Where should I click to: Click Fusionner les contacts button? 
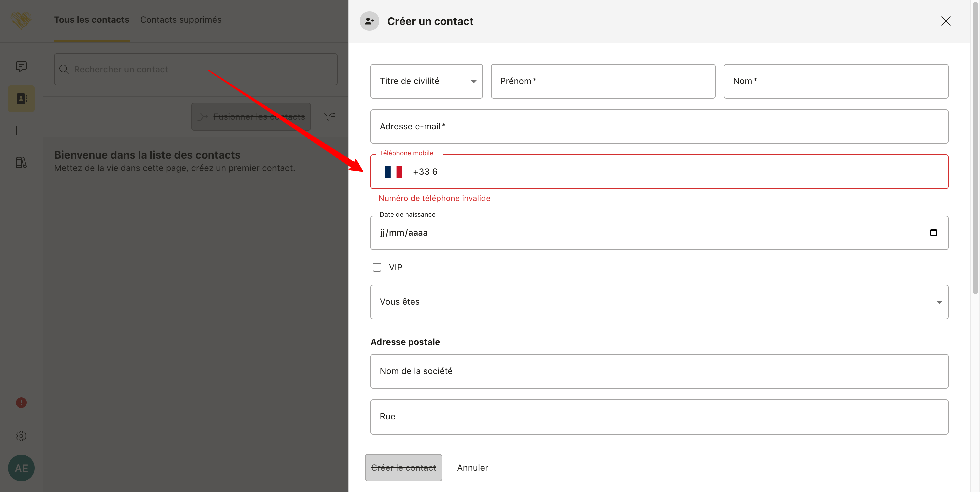(251, 116)
